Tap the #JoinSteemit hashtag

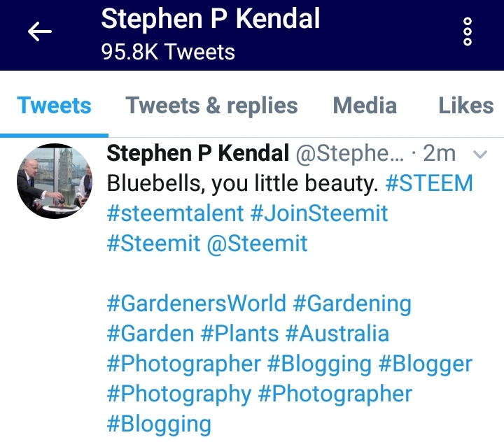pos(319,213)
